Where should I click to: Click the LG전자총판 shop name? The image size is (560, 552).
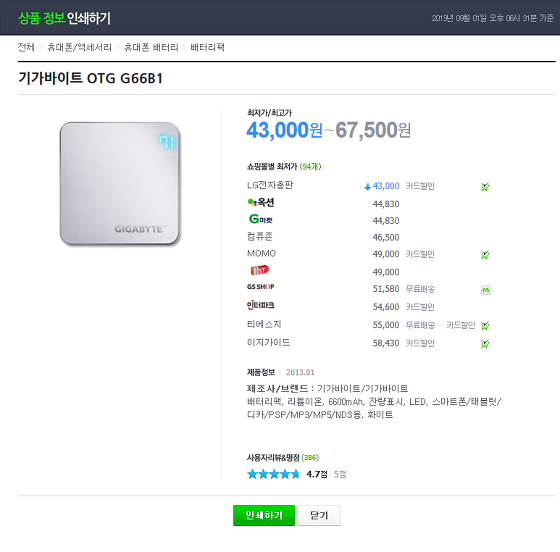[x=270, y=185]
